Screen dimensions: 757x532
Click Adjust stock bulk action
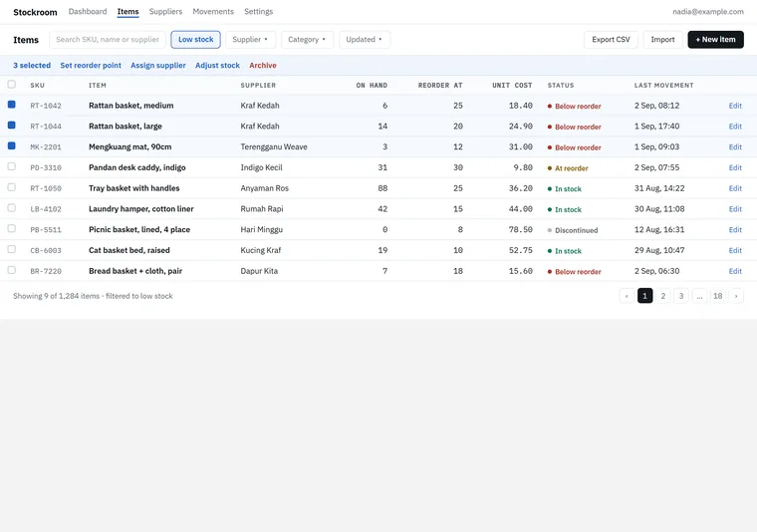[217, 65]
